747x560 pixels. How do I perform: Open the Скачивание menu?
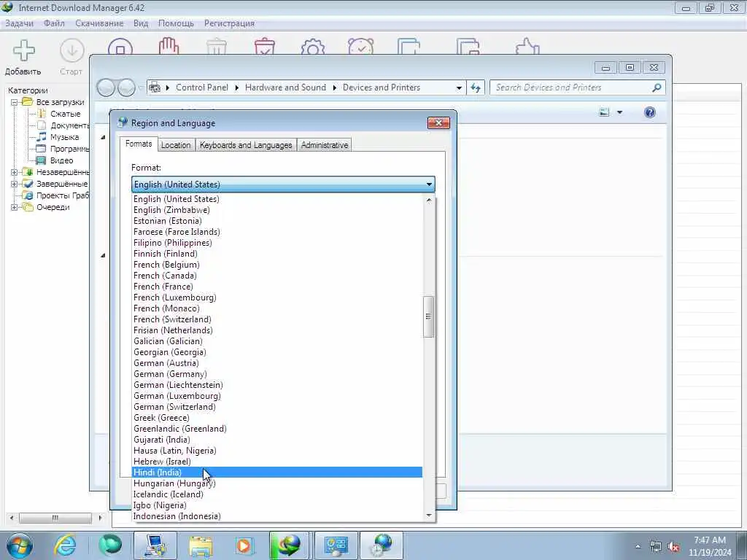pyautogui.click(x=99, y=23)
